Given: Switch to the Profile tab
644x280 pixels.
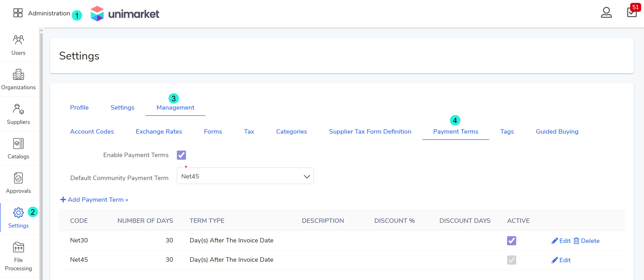Looking at the screenshot, I should [79, 108].
